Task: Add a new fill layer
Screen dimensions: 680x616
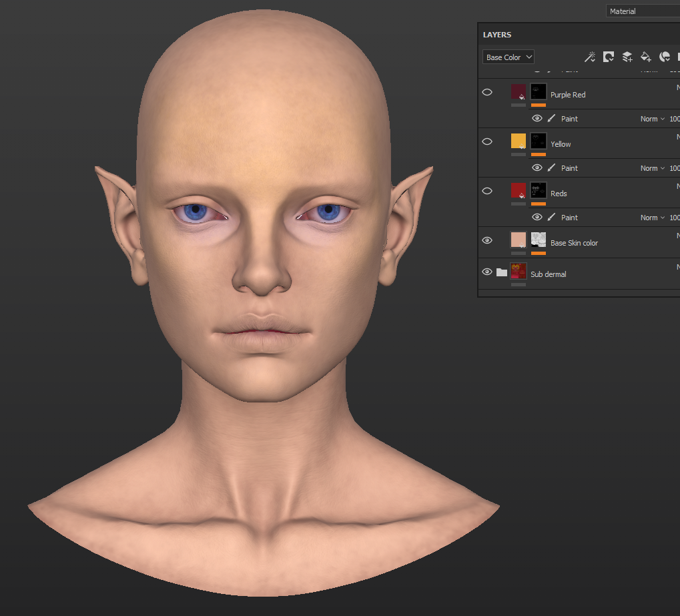Action: [646, 57]
